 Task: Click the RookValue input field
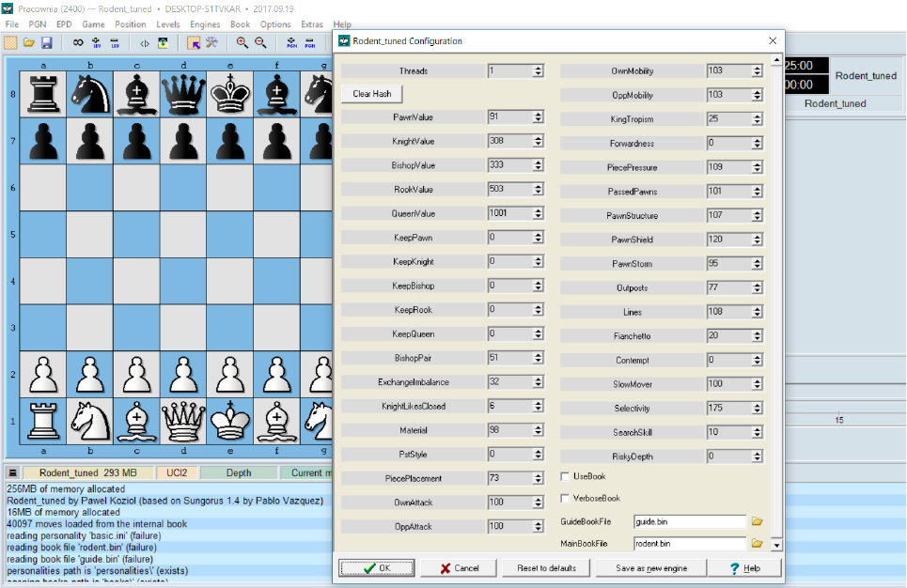(509, 189)
